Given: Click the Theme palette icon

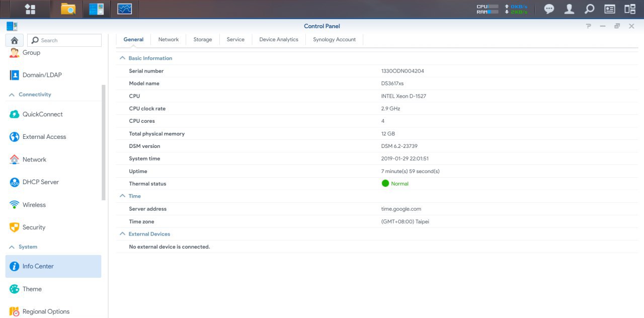Looking at the screenshot, I should click(x=14, y=289).
